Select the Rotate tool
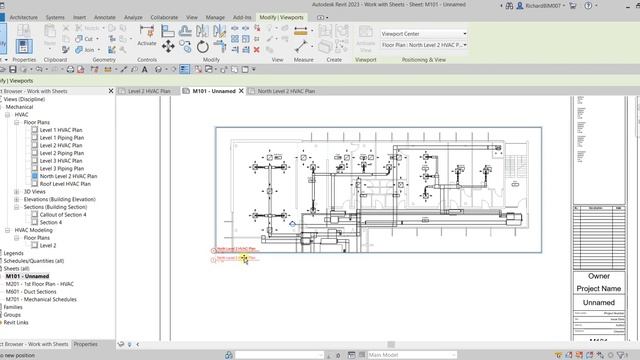This screenshot has width=640, height=360. pyautogui.click(x=202, y=47)
